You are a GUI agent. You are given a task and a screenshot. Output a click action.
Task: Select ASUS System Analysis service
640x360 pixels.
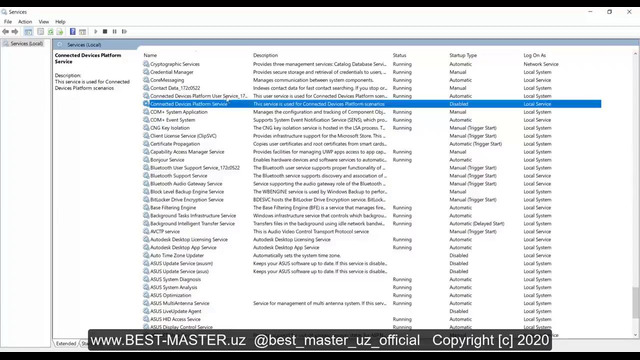click(173, 287)
